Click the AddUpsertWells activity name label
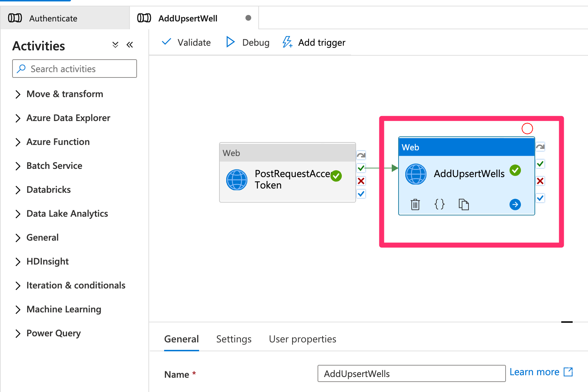The width and height of the screenshot is (588, 392). coord(469,174)
